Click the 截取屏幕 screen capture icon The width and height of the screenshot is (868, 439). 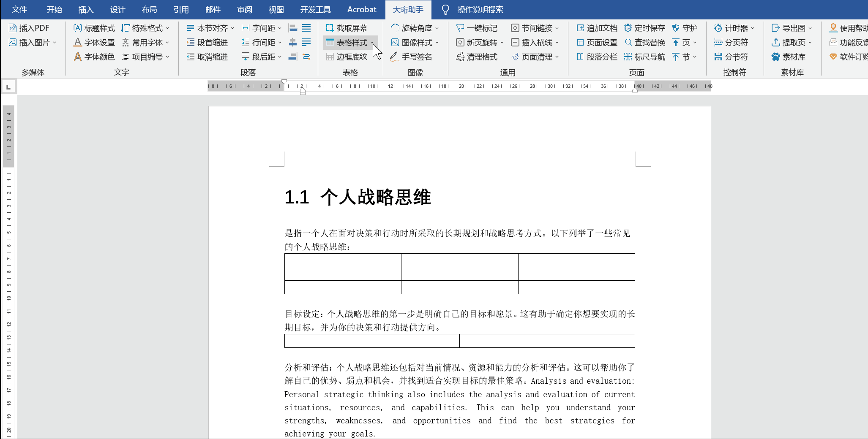(x=347, y=28)
